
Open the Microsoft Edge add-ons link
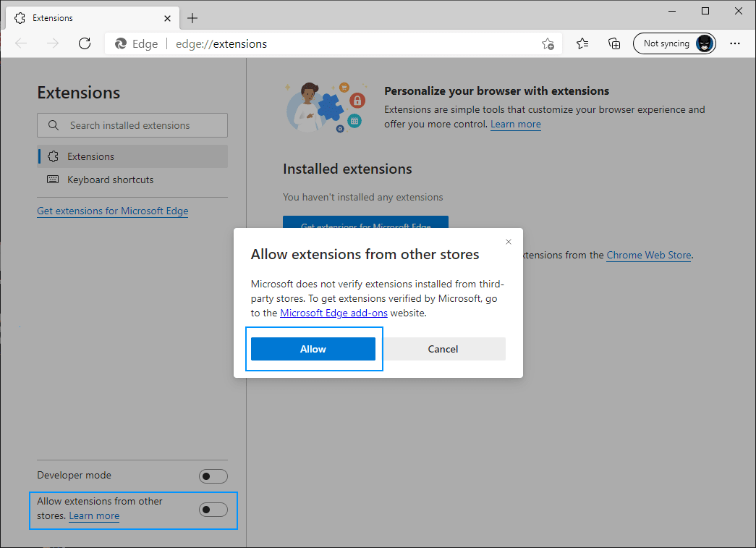[334, 313]
